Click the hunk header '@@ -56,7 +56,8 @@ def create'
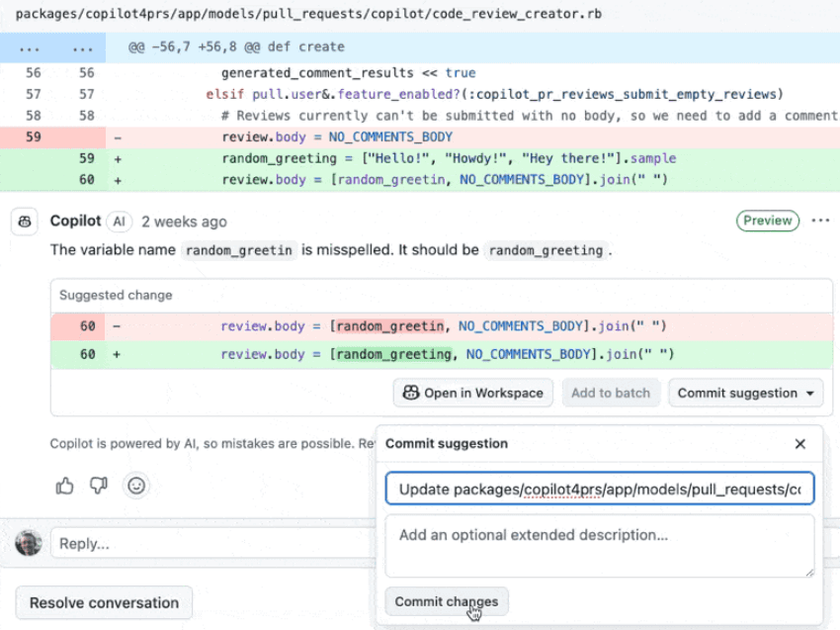 (x=236, y=46)
